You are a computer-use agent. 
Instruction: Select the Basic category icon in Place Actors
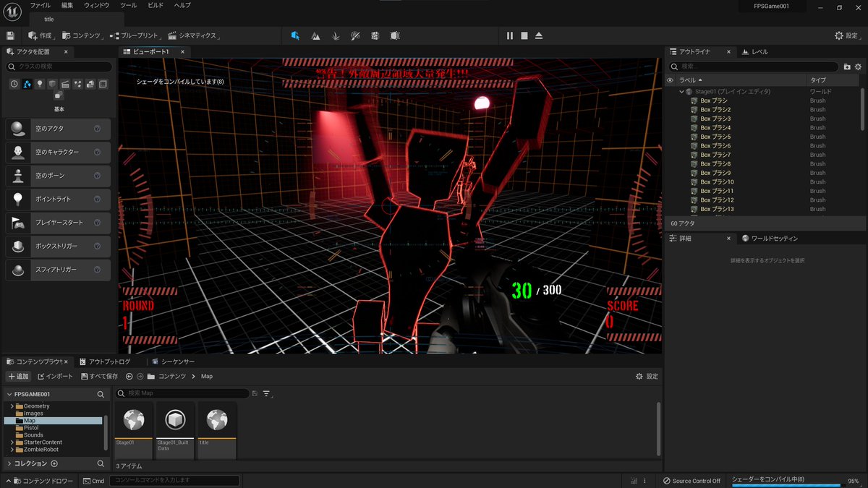click(x=26, y=85)
